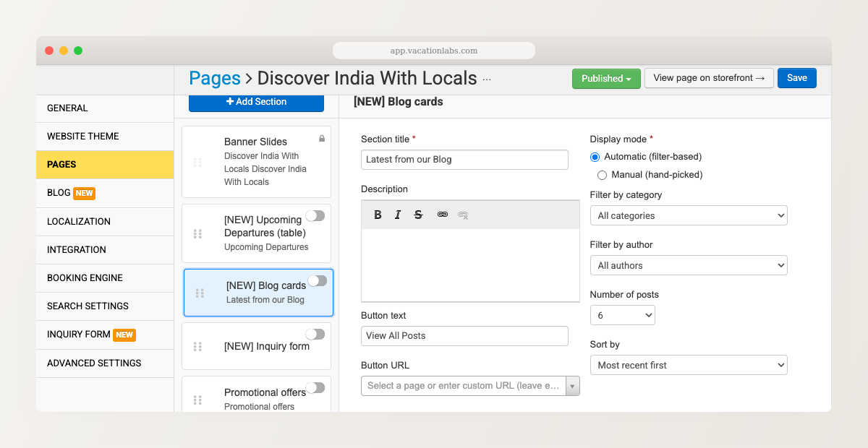Viewport: 868px width, 448px height.
Task: Enable the Inquiry form section toggle
Action: pos(315,333)
